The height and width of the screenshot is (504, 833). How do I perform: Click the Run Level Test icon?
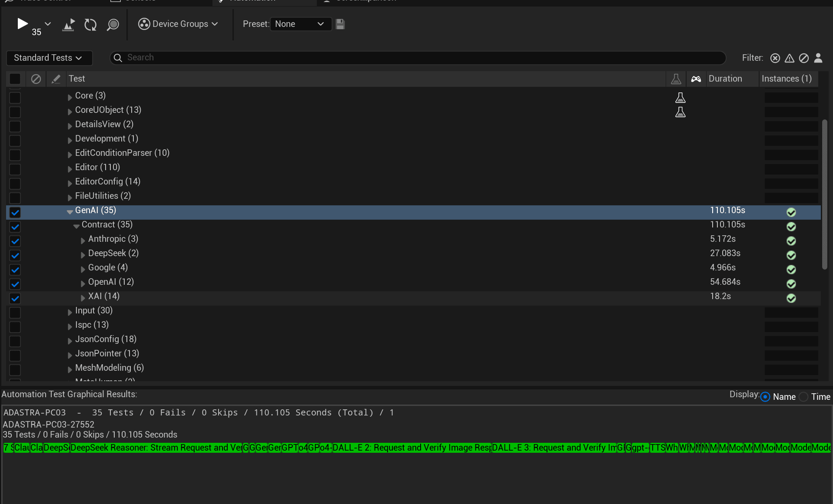[69, 24]
